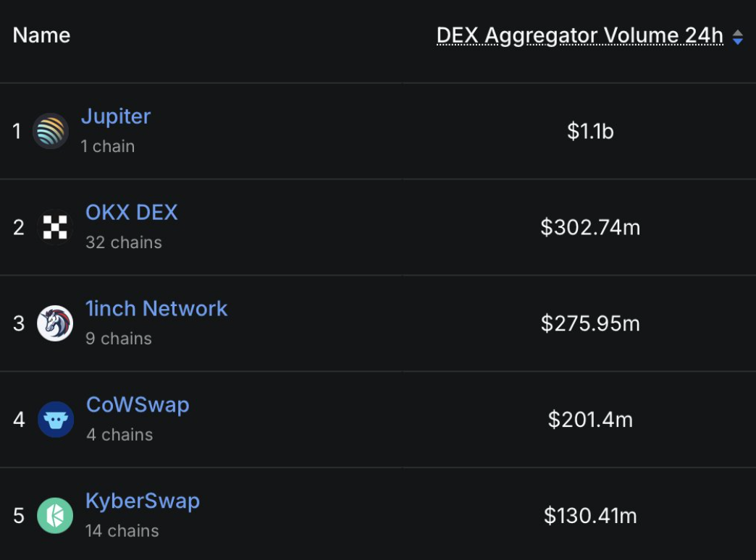The image size is (756, 560).
Task: Click the sort arrows beside Volume 24h
Action: point(737,37)
